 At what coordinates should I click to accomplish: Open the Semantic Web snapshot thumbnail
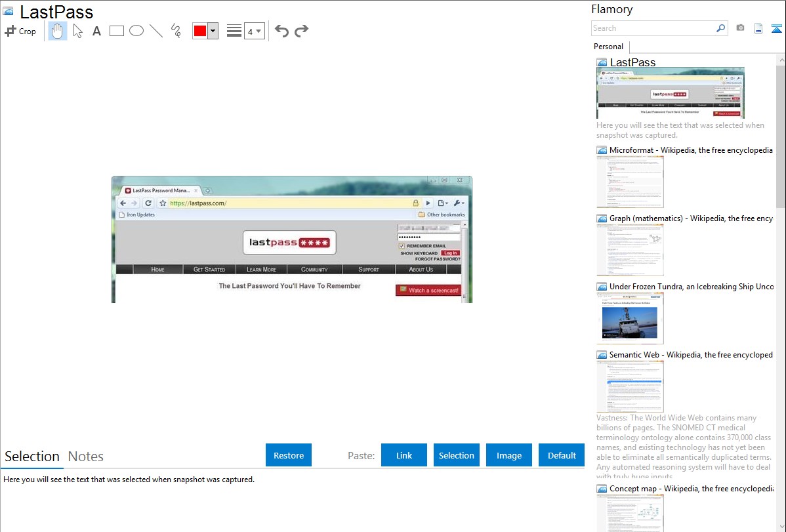tap(630, 386)
